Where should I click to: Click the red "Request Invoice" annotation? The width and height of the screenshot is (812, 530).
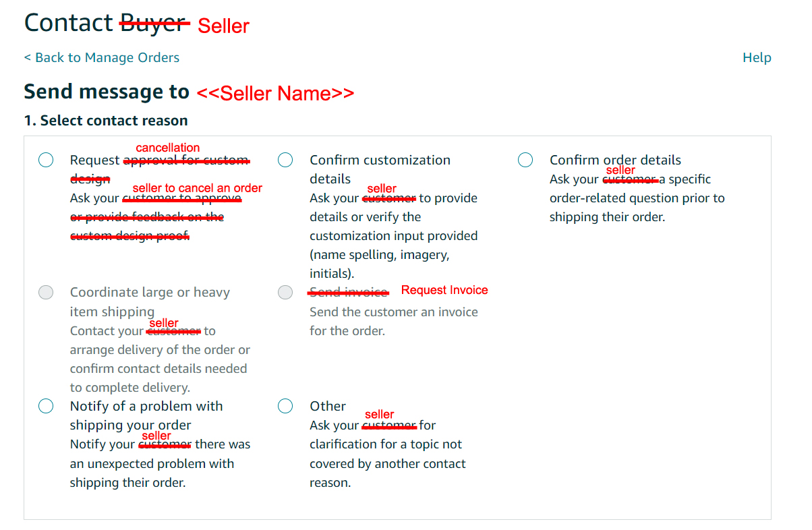click(x=444, y=290)
